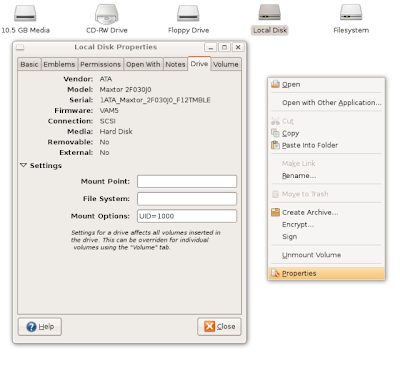Switch to the Volume tab
This screenshot has width=400, height=366.
pyautogui.click(x=226, y=64)
